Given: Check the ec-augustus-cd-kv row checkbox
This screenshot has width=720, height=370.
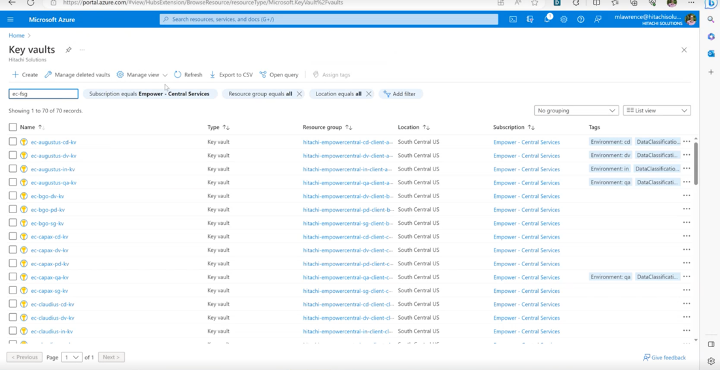Looking at the screenshot, I should [x=13, y=142].
